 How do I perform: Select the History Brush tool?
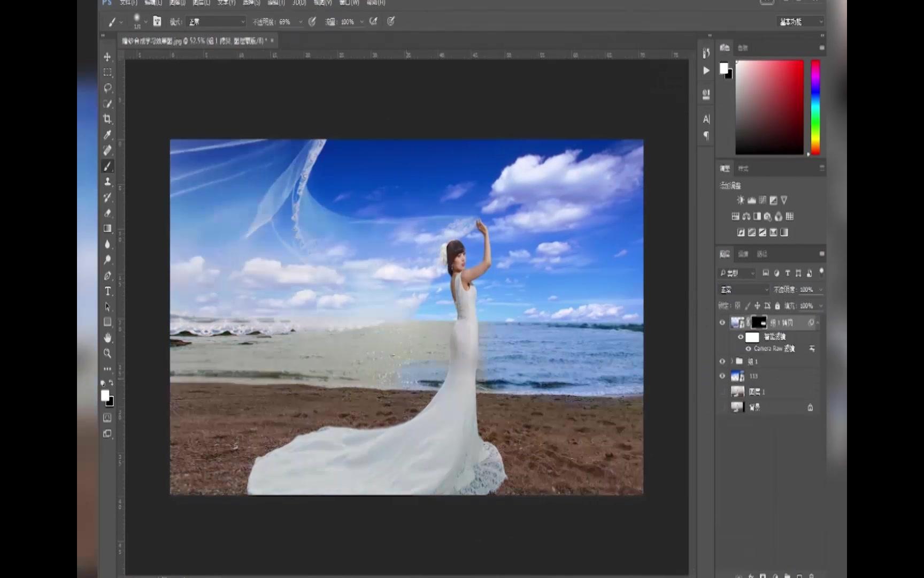click(x=107, y=197)
